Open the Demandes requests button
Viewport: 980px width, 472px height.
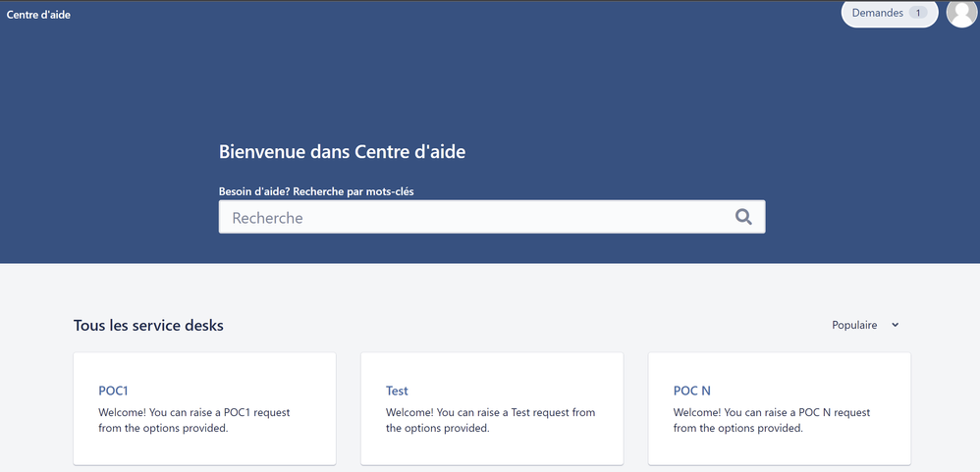pos(890,13)
